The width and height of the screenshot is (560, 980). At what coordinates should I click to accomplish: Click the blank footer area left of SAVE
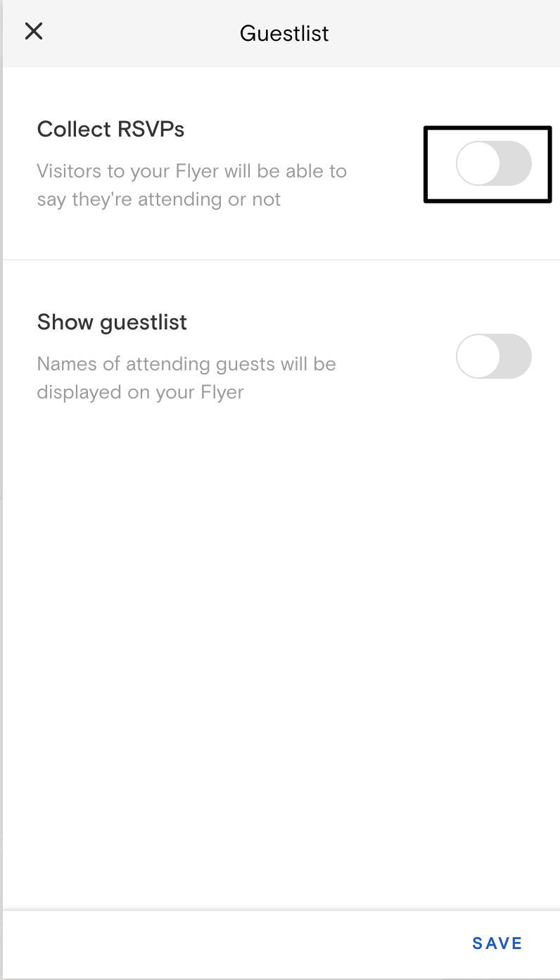211,943
